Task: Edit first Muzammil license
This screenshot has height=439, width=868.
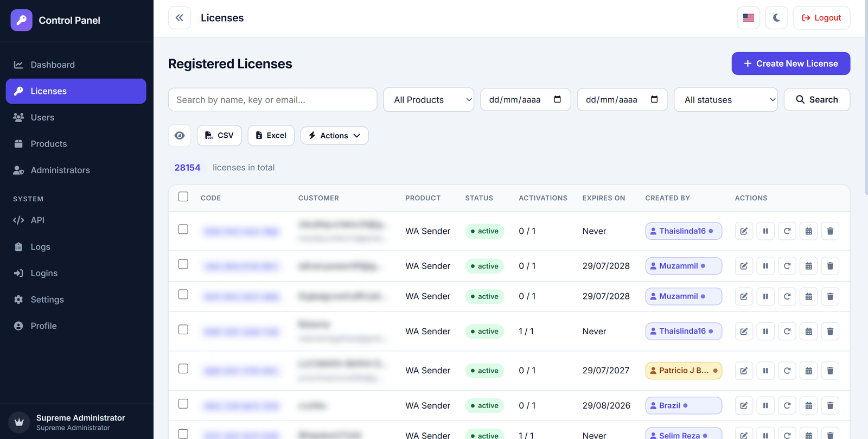Action: coord(744,266)
